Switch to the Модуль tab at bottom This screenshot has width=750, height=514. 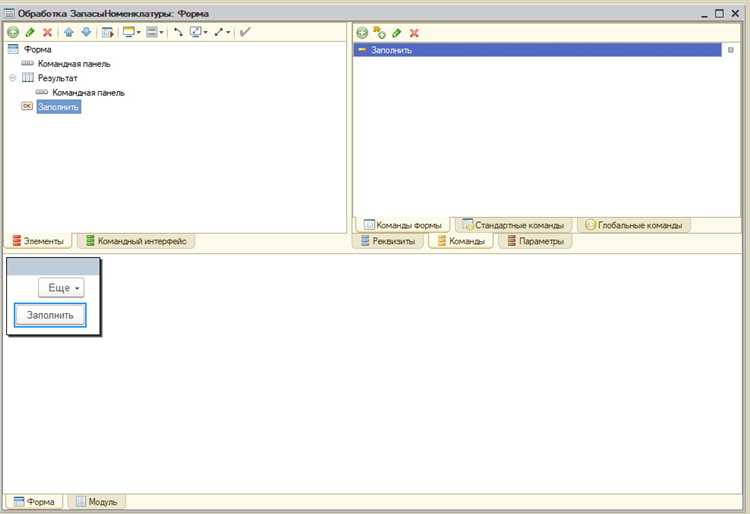tap(97, 502)
